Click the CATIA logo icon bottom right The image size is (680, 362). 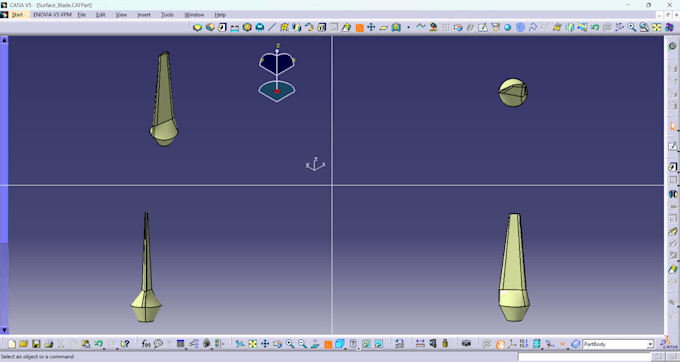(669, 343)
